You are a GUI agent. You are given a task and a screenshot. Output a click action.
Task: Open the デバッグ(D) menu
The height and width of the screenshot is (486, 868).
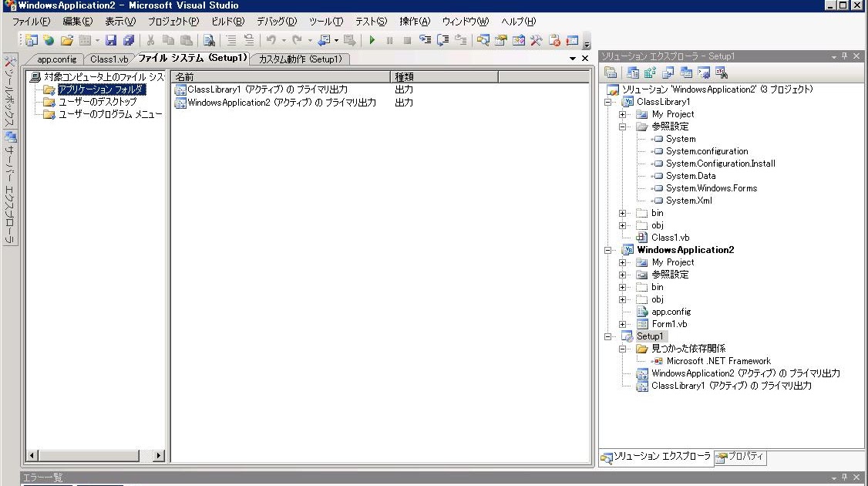(x=276, y=21)
